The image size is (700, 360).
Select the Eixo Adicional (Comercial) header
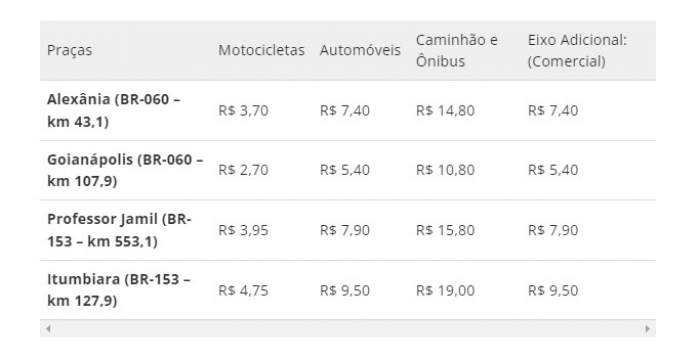pyautogui.click(x=577, y=50)
